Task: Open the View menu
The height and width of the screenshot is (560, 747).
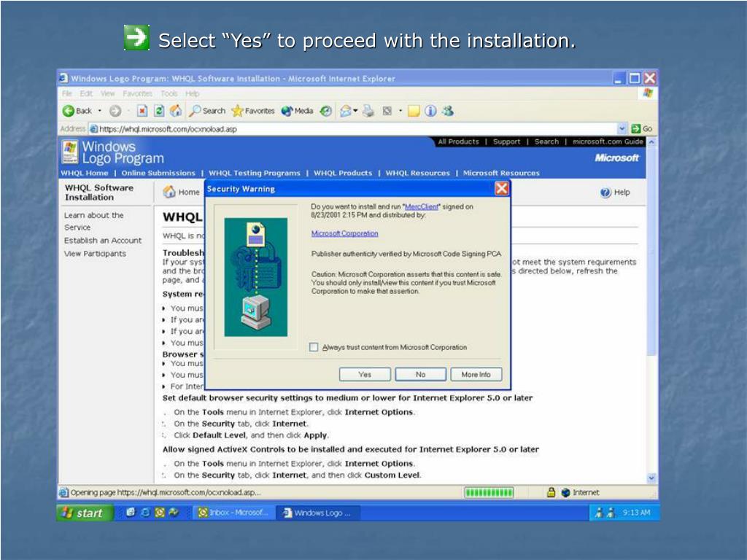Action: 108,93
